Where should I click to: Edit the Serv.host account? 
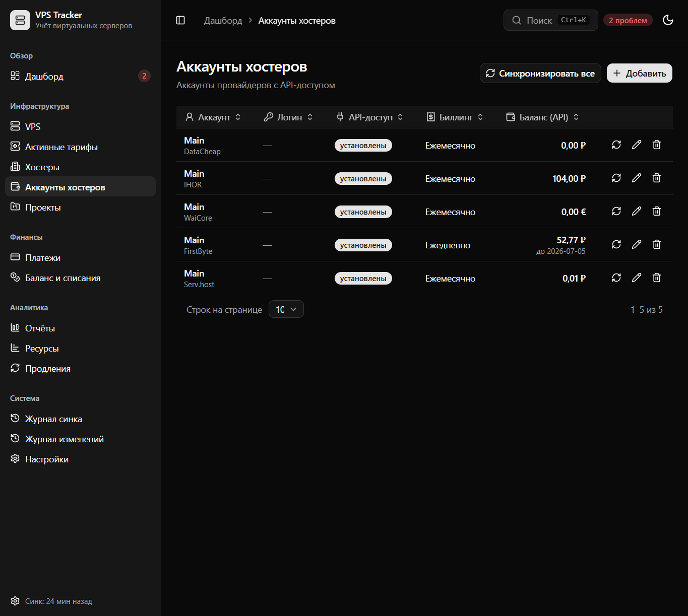pos(637,278)
